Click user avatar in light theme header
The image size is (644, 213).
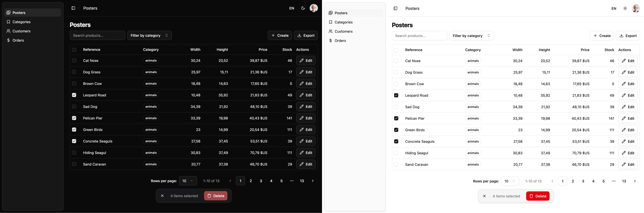point(636,8)
